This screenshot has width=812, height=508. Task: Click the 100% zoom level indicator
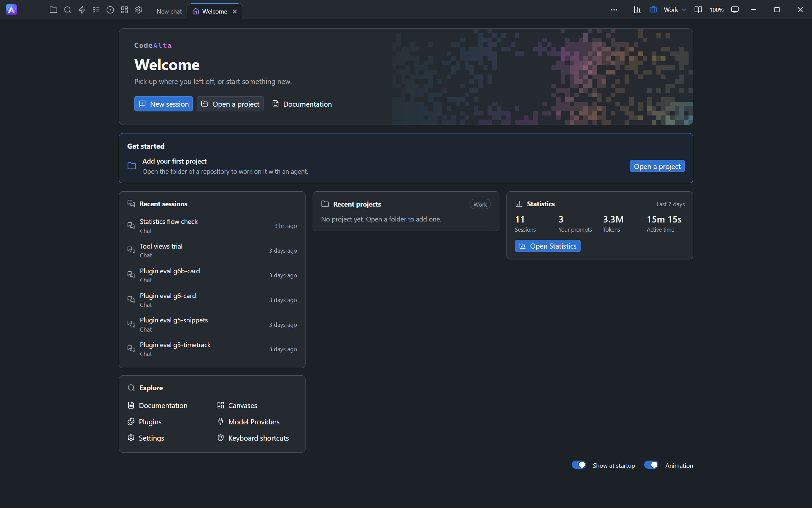point(717,10)
